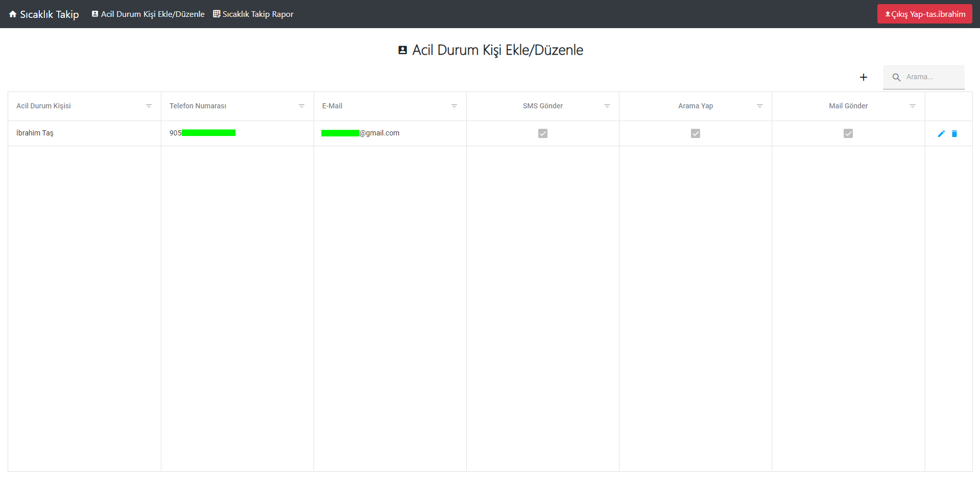This screenshot has height=482, width=980.
Task: Click the magnifier search icon
Action: click(896, 77)
